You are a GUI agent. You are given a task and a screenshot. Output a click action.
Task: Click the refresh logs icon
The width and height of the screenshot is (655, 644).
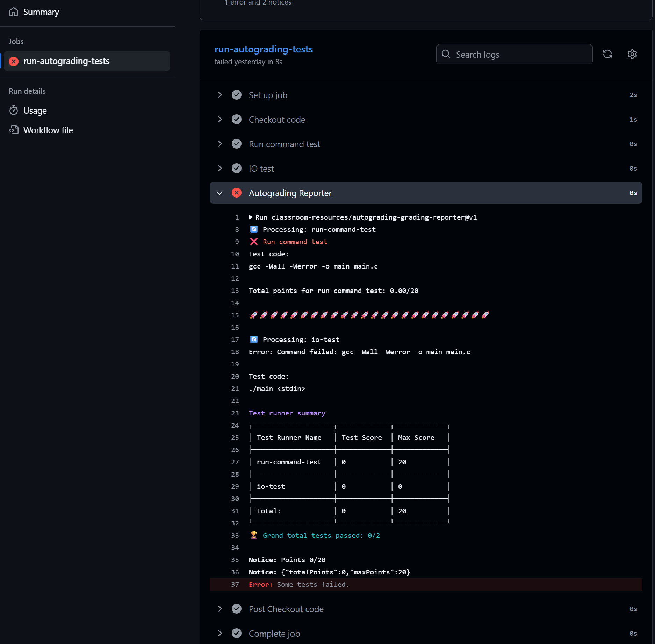[607, 54]
